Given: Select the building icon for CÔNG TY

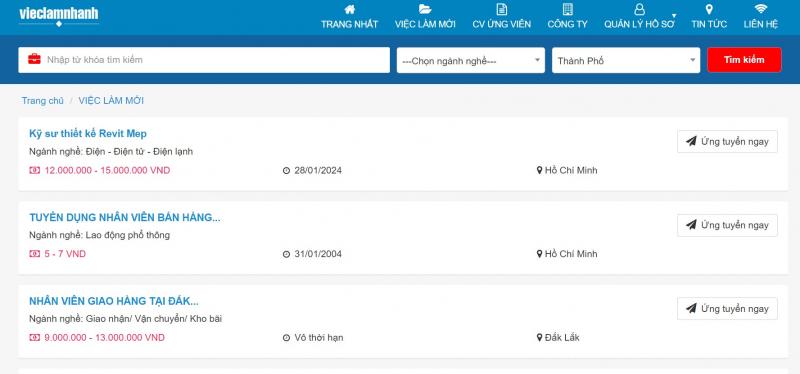Looking at the screenshot, I should coord(567,9).
